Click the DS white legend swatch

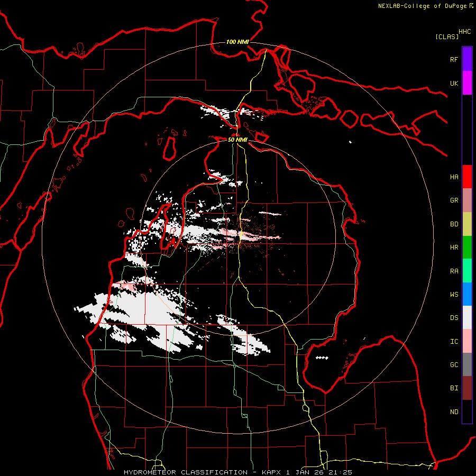click(x=467, y=317)
